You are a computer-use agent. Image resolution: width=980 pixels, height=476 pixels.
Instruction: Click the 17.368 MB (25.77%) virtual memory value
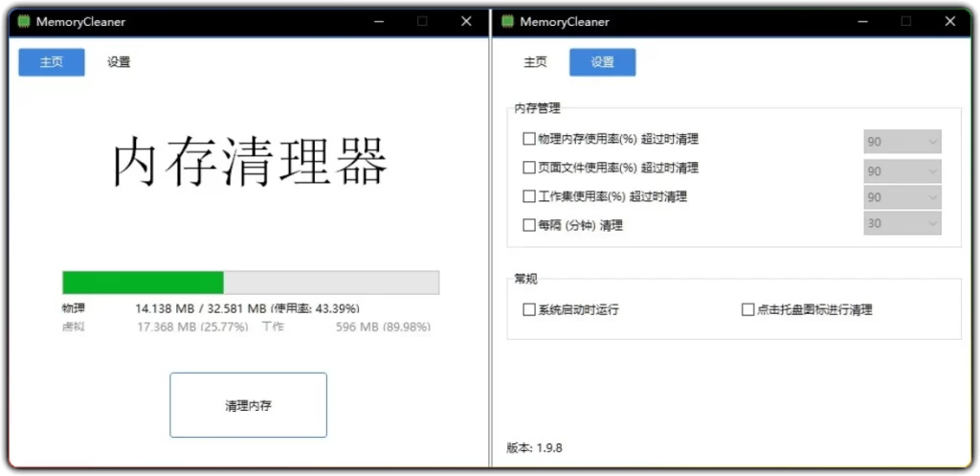192,327
